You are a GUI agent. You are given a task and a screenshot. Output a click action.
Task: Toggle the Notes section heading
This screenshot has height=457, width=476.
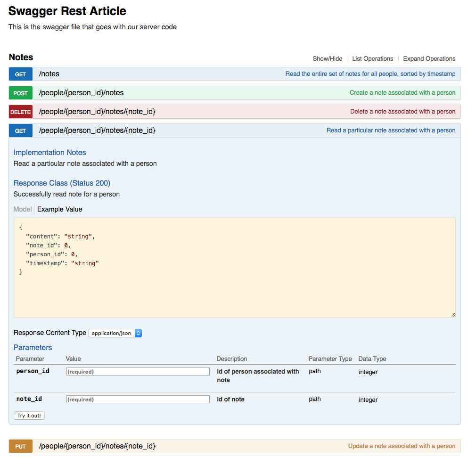tap(21, 57)
